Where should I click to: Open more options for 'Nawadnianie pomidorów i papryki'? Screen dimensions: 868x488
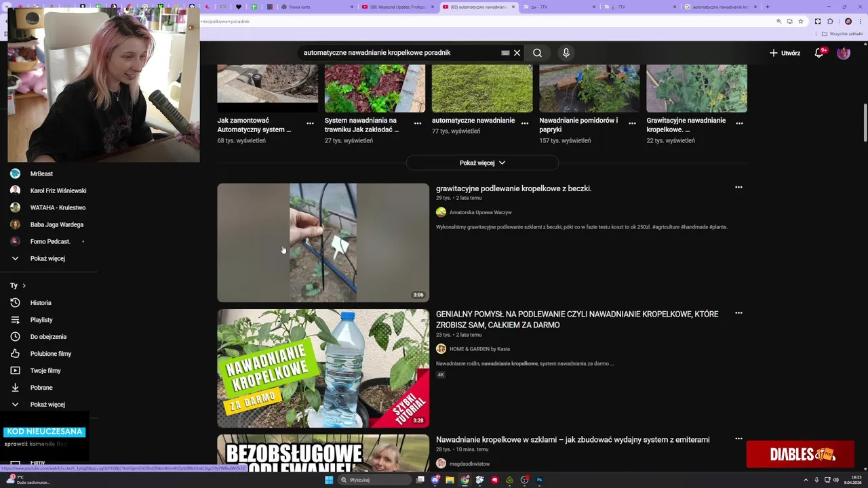coord(632,123)
